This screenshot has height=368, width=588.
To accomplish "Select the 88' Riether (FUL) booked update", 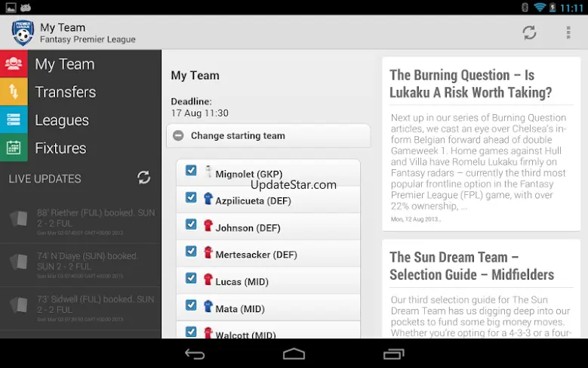I will [81, 221].
